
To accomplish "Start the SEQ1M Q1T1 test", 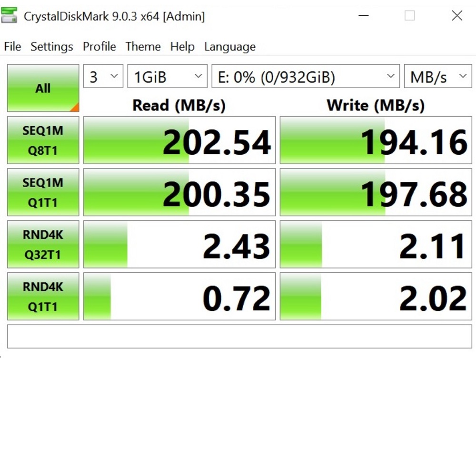I will point(43,192).
